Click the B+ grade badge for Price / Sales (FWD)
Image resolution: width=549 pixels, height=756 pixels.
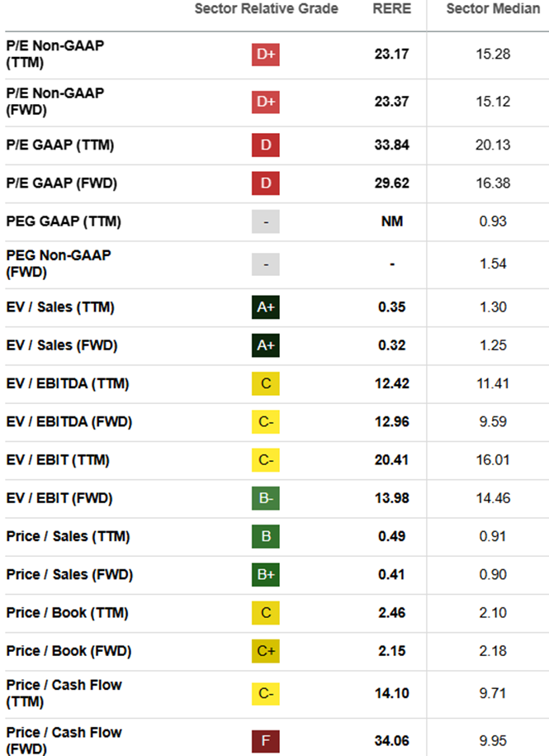[265, 575]
